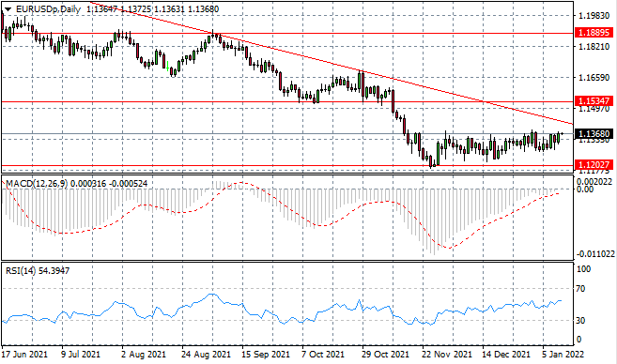
Task: Click the RSI scale level 30
Action: click(580, 320)
